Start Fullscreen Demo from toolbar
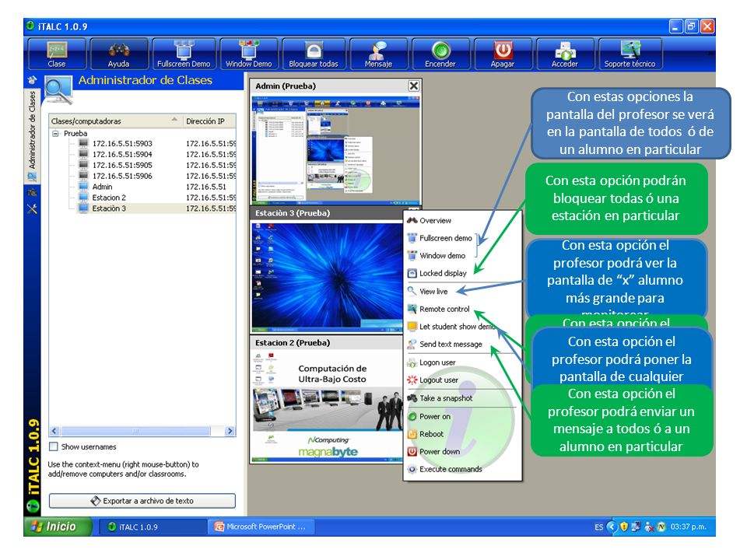Image resolution: width=747 pixels, height=560 pixels. pos(184,54)
